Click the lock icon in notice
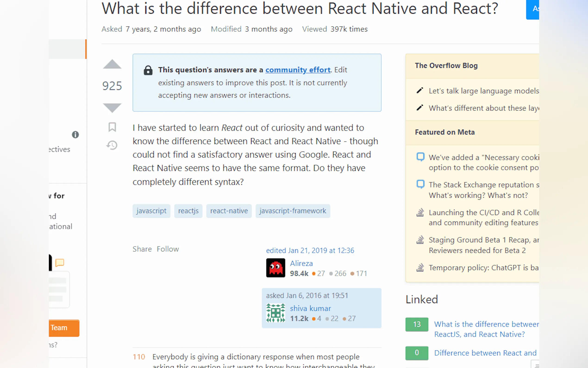This screenshot has height=368, width=588. point(148,70)
